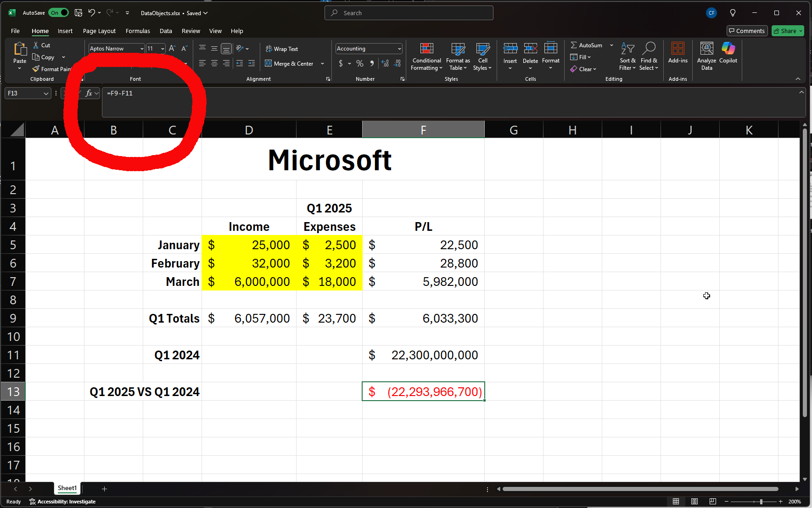812x508 pixels.
Task: Click the Search box in title bar
Action: 409,13
